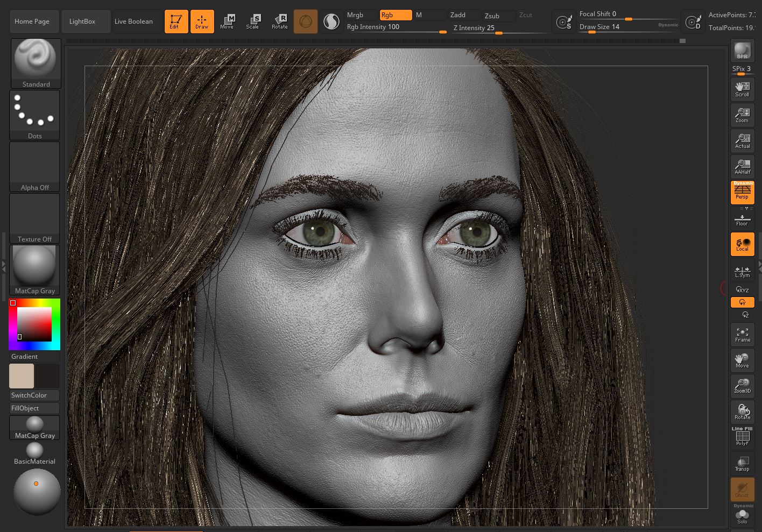
Task: Click the Frame icon
Action: (743, 335)
